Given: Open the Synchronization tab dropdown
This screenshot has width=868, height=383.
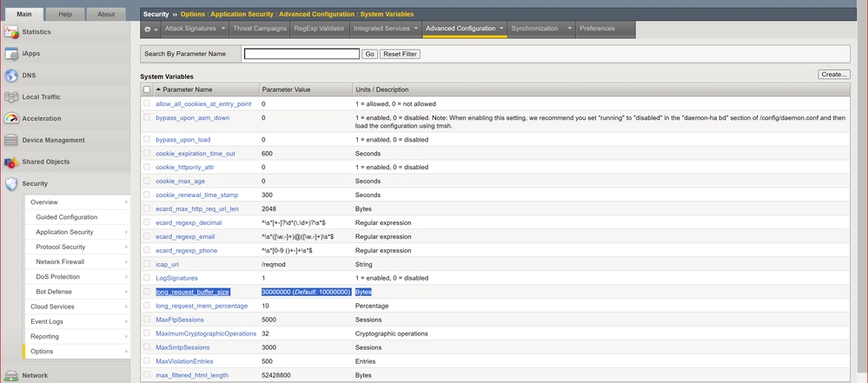Looking at the screenshot, I should pos(570,29).
